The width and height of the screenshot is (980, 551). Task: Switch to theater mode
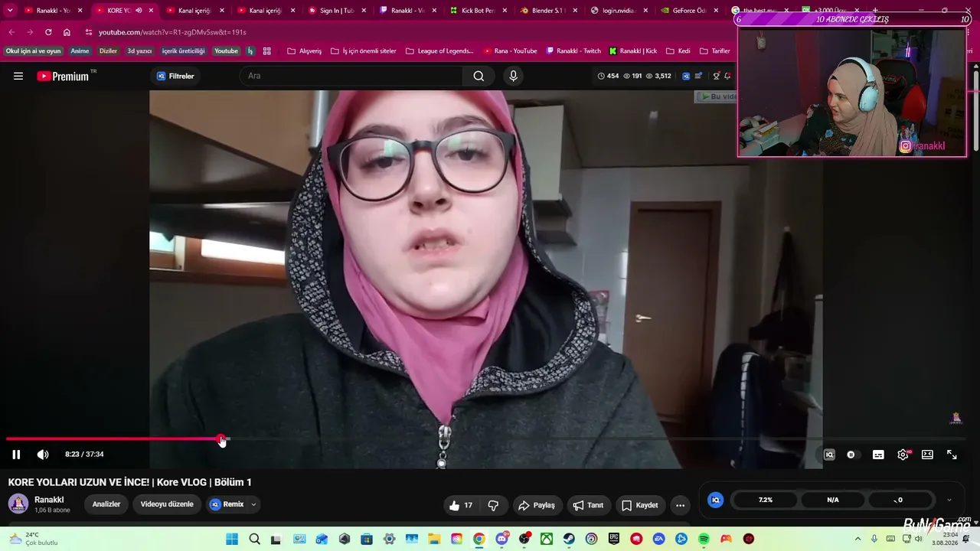pyautogui.click(x=927, y=455)
